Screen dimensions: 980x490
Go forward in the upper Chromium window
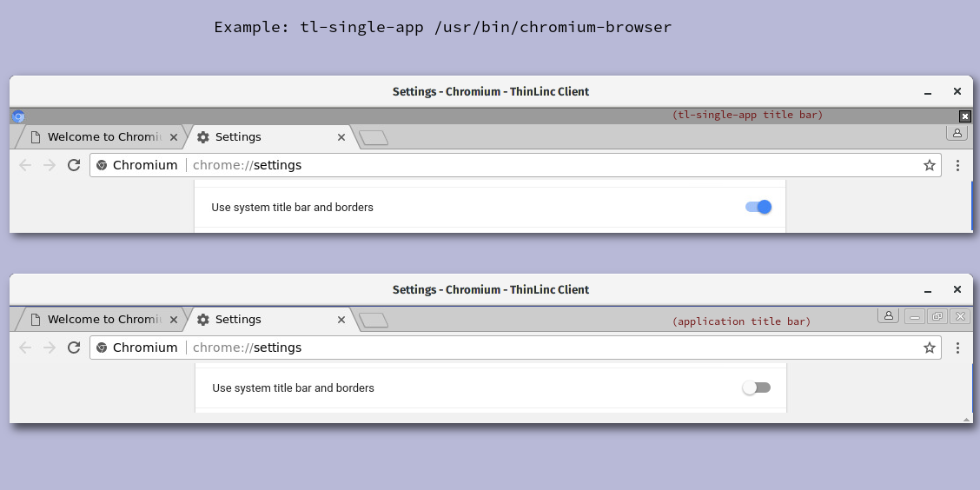click(50, 165)
